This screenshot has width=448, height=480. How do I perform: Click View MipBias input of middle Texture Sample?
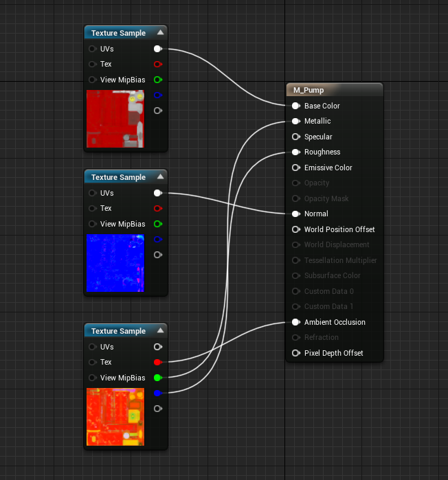point(93,224)
